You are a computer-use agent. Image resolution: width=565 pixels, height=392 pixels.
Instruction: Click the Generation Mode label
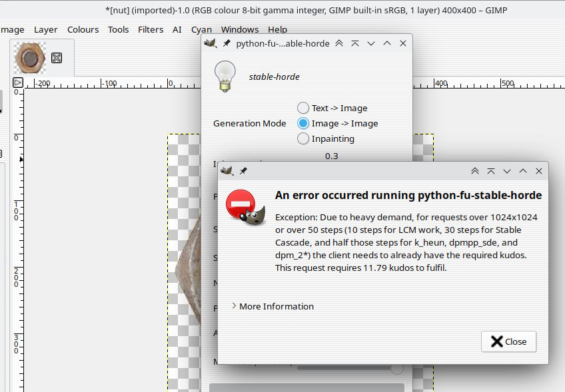click(249, 124)
